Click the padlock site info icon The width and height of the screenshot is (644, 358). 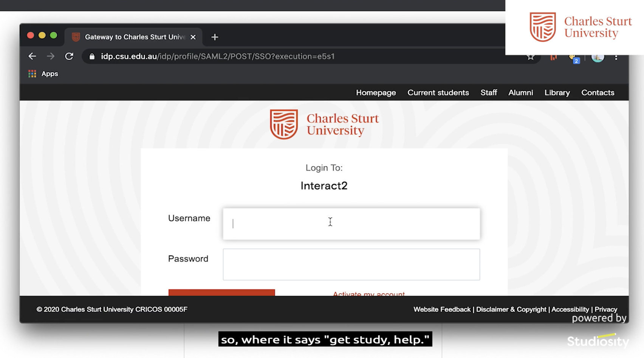[92, 56]
